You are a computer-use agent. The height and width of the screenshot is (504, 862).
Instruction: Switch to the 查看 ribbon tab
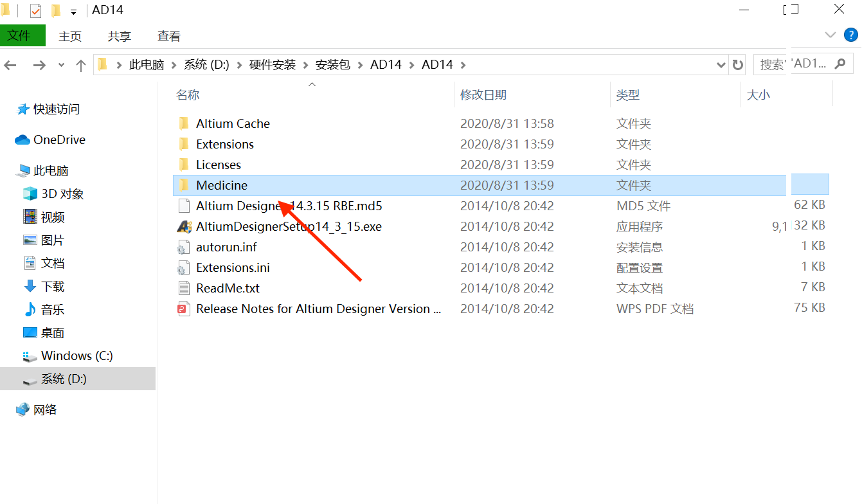[x=169, y=37]
